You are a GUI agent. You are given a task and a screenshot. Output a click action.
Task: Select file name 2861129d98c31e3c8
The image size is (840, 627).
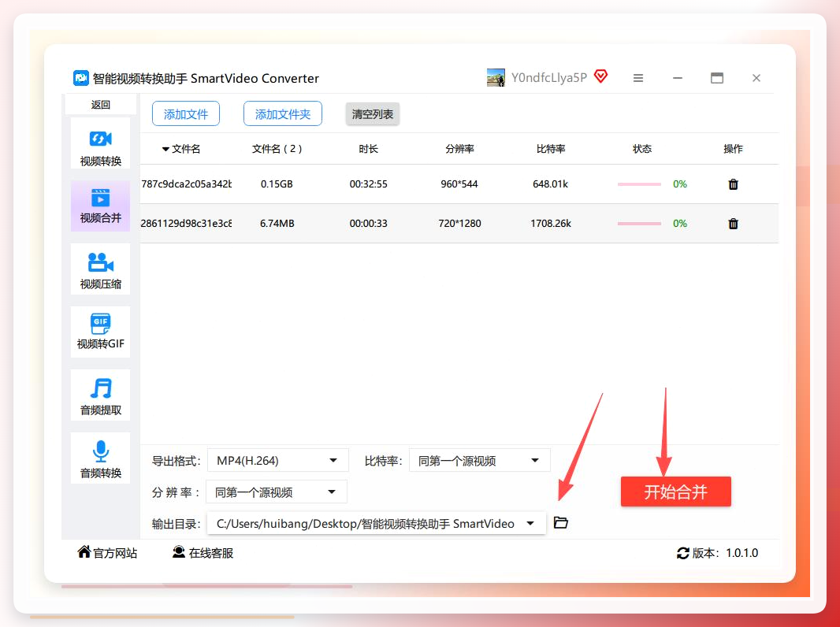point(187,223)
